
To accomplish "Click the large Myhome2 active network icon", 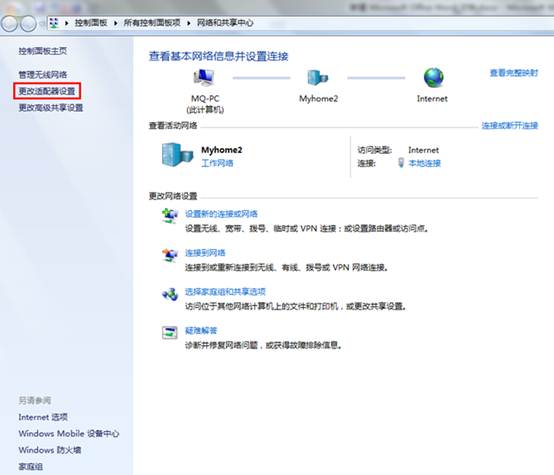I will click(x=177, y=155).
